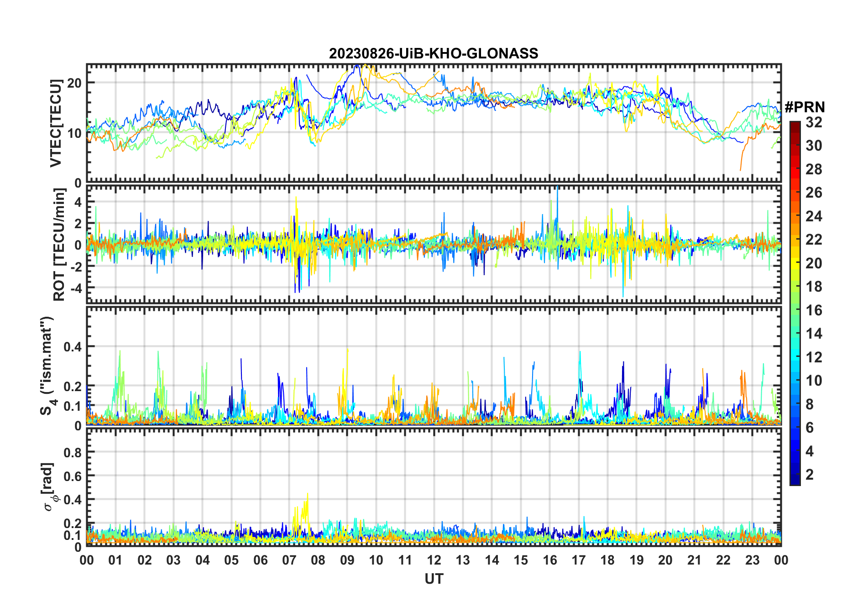Click hour tick 21 on UT axis
This screenshot has height=607, width=868.
pyautogui.click(x=695, y=560)
